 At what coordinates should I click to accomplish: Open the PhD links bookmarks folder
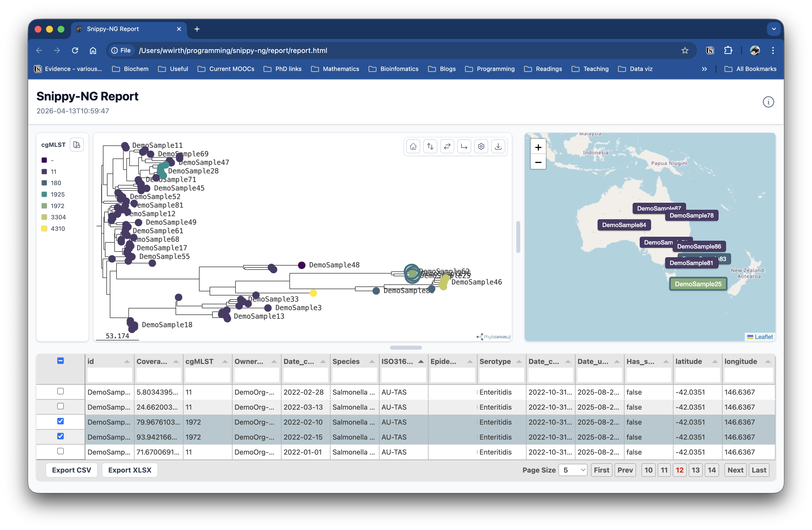[283, 69]
